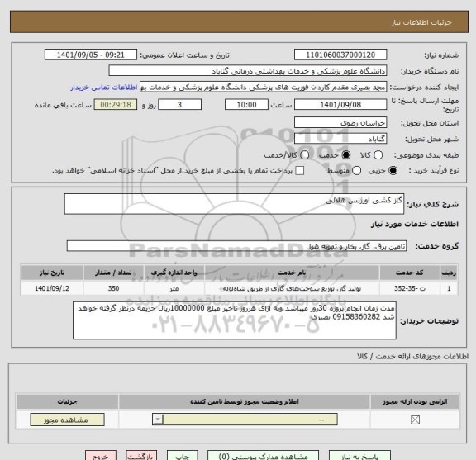The image size is (476, 460).
Task: Click the request creator name field
Action: coord(263,87)
